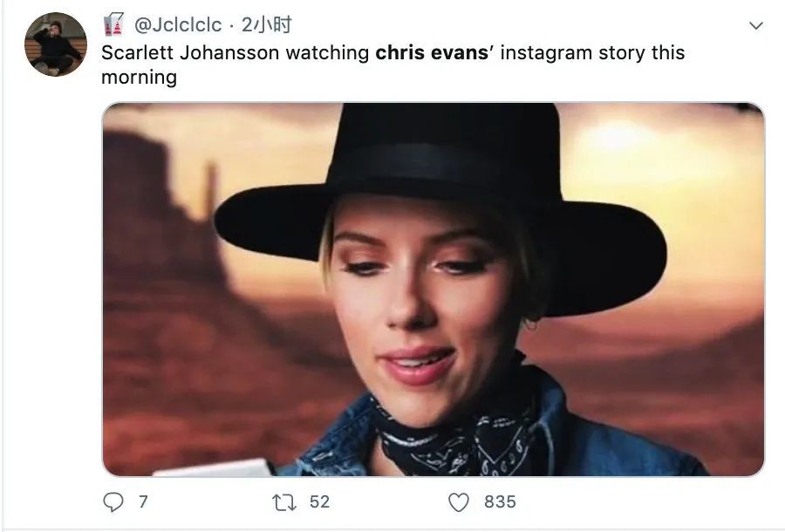Image resolution: width=785 pixels, height=532 pixels.
Task: Like the tweet with the heart icon
Action: pyautogui.click(x=459, y=501)
